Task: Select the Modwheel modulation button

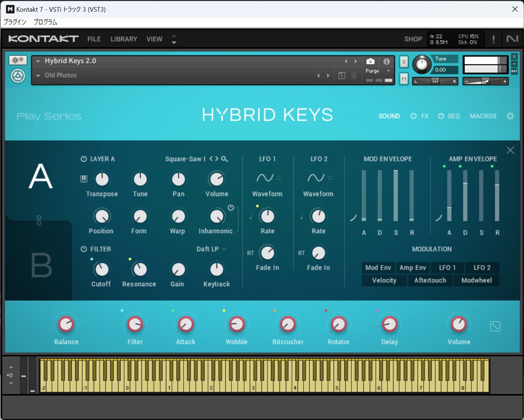Action: [x=477, y=280]
